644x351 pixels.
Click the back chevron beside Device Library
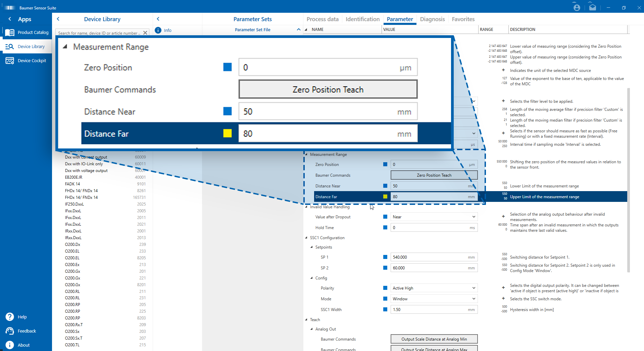pos(58,19)
